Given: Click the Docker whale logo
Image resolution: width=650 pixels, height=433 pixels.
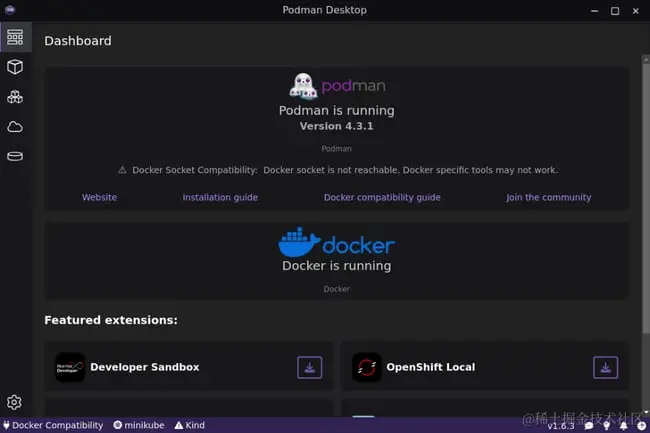Looking at the screenshot, I should point(299,242).
